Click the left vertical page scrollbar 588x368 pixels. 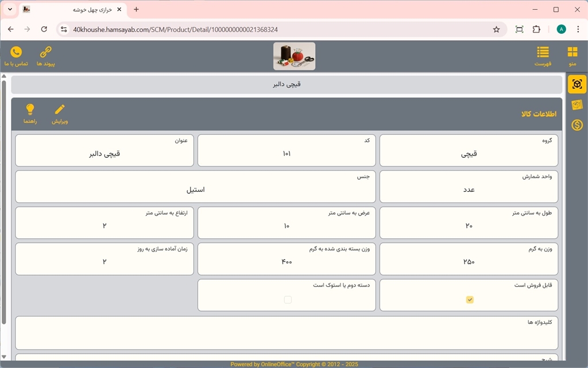4,201
